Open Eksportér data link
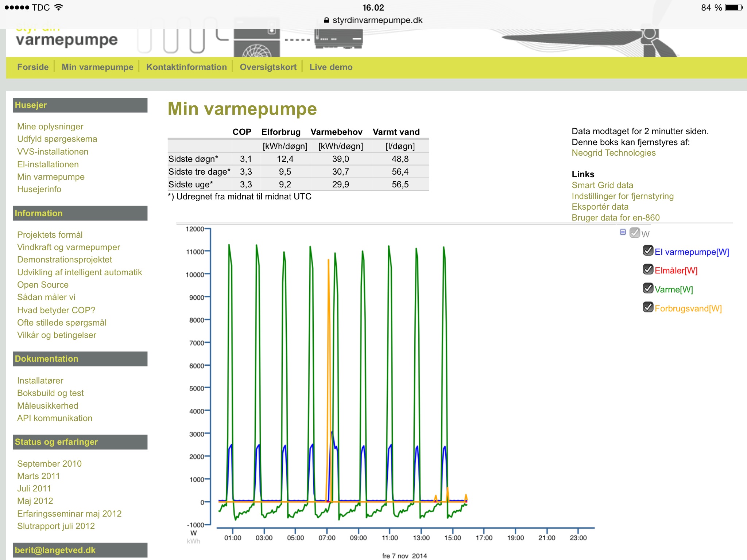Screen dimensions: 747x560 600,207
